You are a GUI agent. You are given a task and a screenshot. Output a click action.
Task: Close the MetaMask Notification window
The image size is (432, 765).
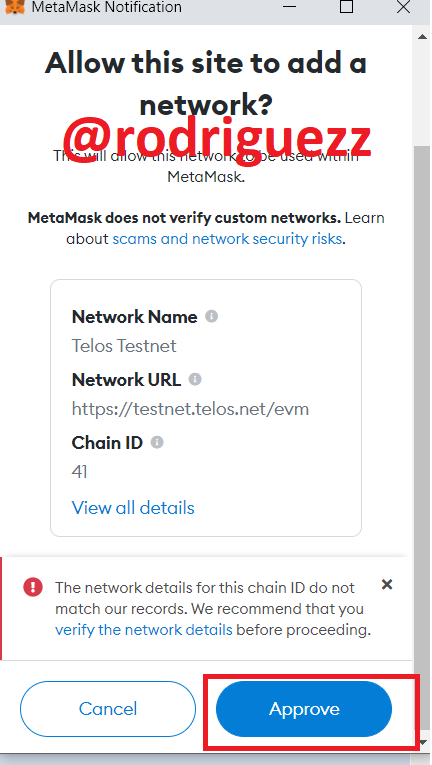pos(404,6)
